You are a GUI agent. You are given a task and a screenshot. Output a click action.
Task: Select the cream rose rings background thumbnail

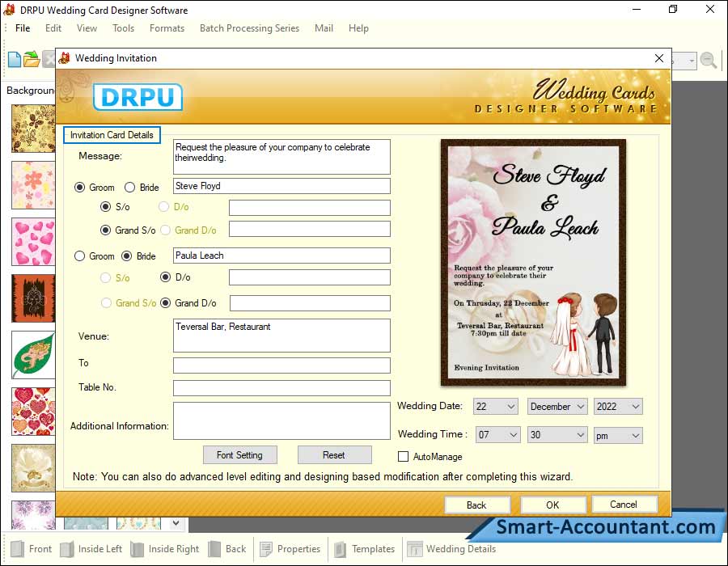click(33, 468)
